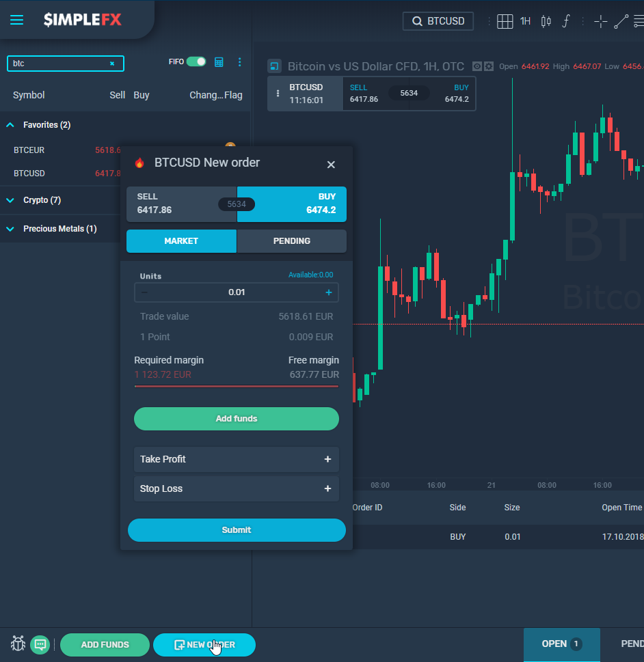
Task: Toggle chart legend eye visibility icon
Action: tap(477, 66)
